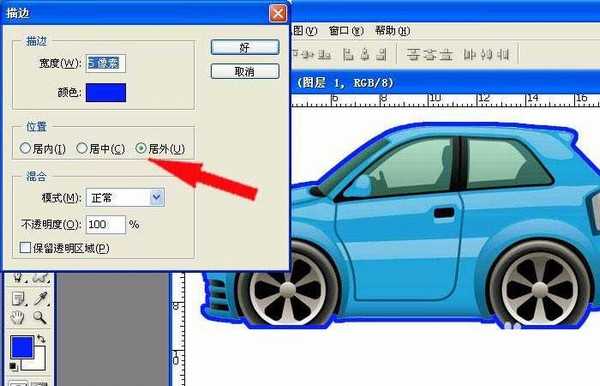Click distribute right edges icon

pyautogui.click(x=504, y=55)
